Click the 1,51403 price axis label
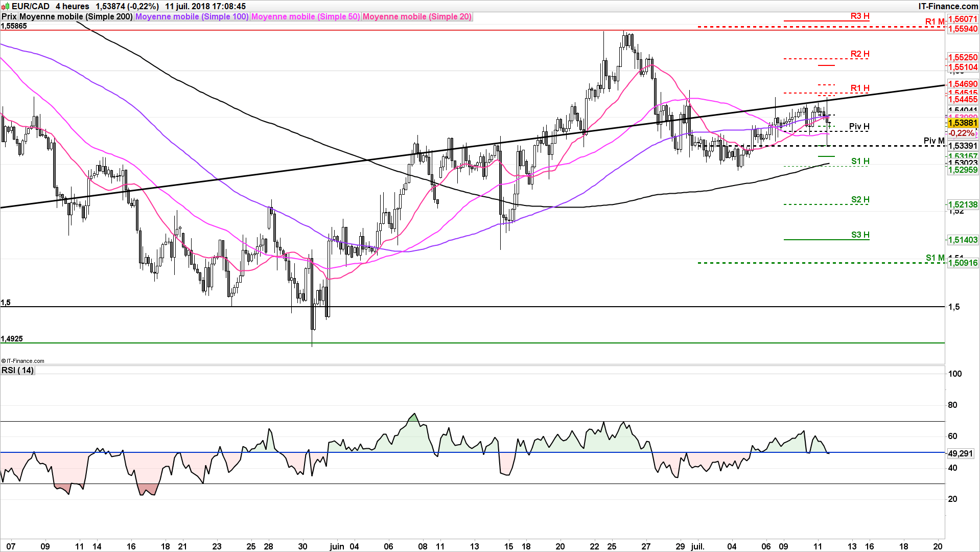The image size is (980, 552). 963,240
